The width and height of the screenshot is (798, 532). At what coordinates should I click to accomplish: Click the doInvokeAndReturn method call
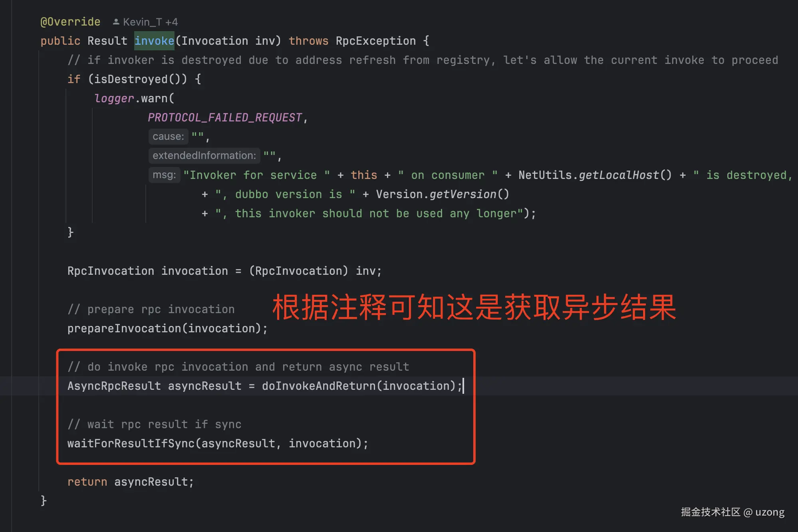tap(318, 386)
